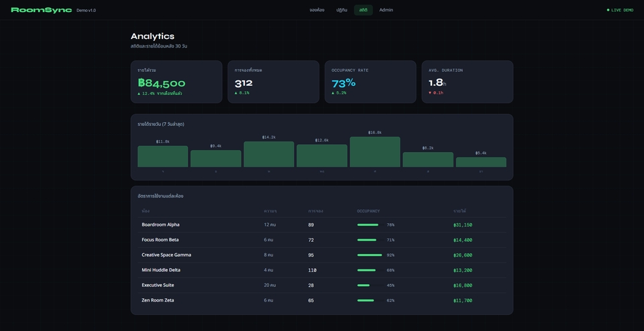Click the 20 คน capacity cell
644x331 pixels.
[x=270, y=285]
